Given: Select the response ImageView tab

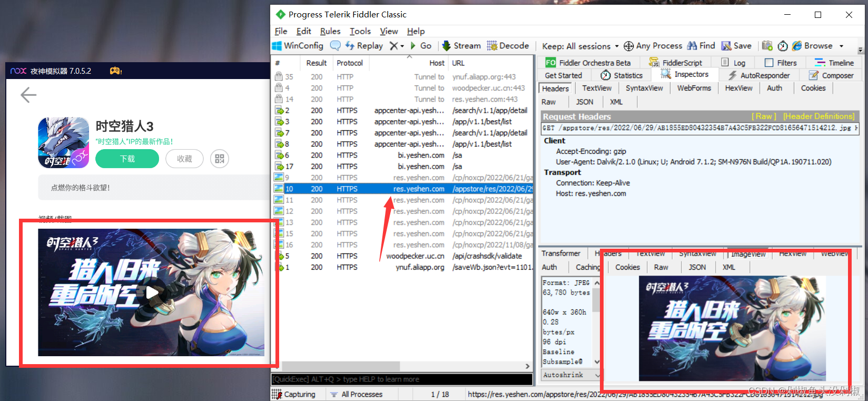Looking at the screenshot, I should click(748, 254).
